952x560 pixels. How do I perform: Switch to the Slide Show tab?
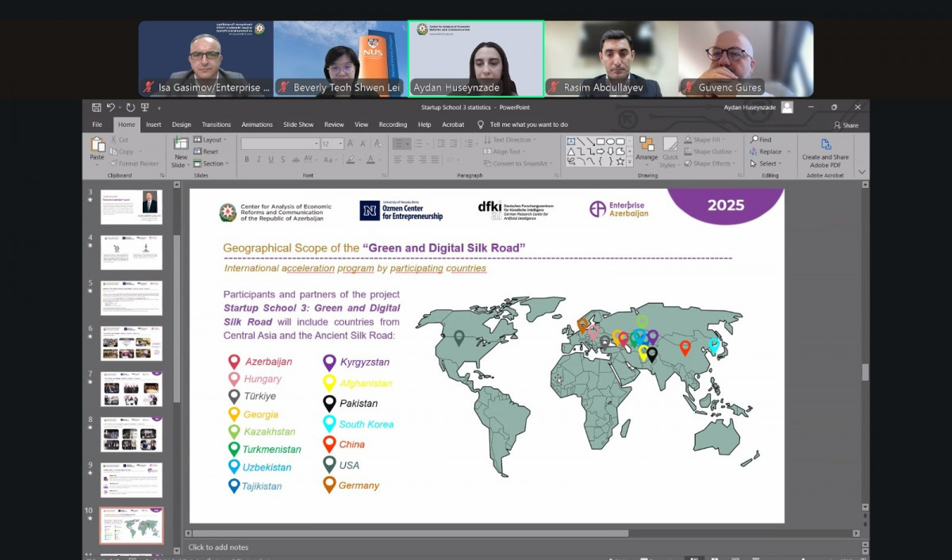(298, 125)
